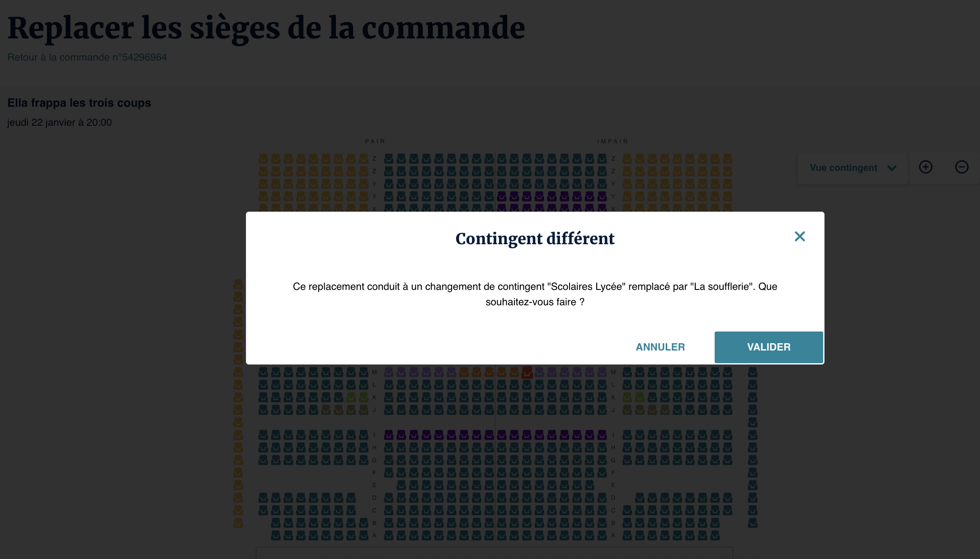Select the top-right yellow seat in the topmost row
The image size is (980, 559).
pyautogui.click(x=727, y=159)
